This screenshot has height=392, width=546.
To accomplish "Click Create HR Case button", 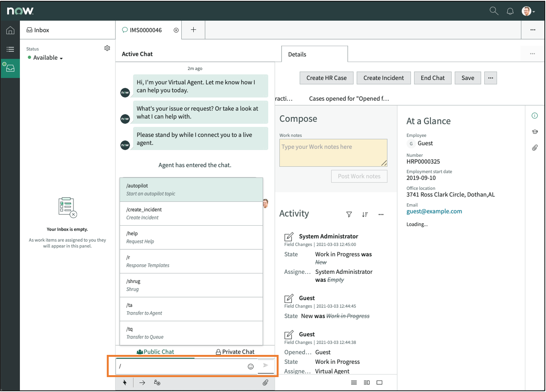I will (x=326, y=78).
